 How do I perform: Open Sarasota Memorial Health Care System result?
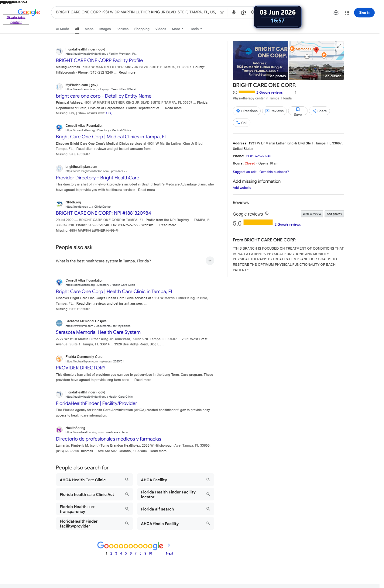[x=98, y=332]
